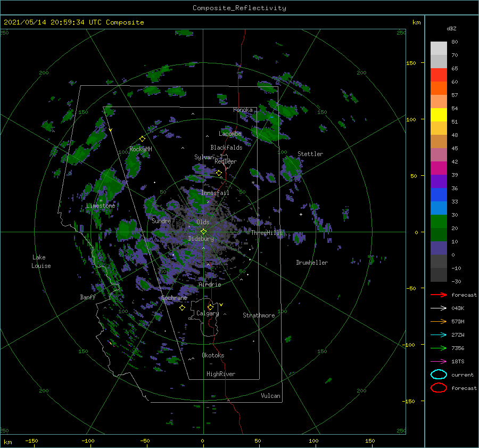479x448 pixels.
Task: Click the yellow diamond marker below RedDeer
Action: point(219,173)
